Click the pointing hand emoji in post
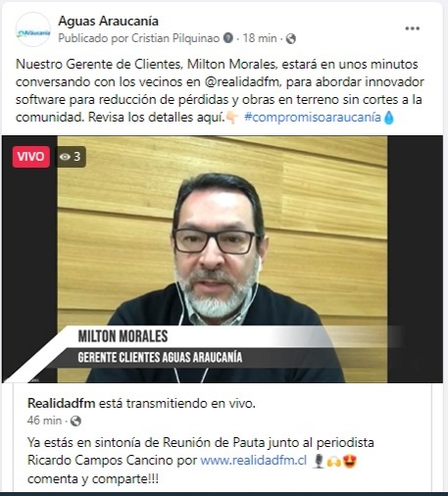The image size is (448, 496). pyautogui.click(x=232, y=118)
